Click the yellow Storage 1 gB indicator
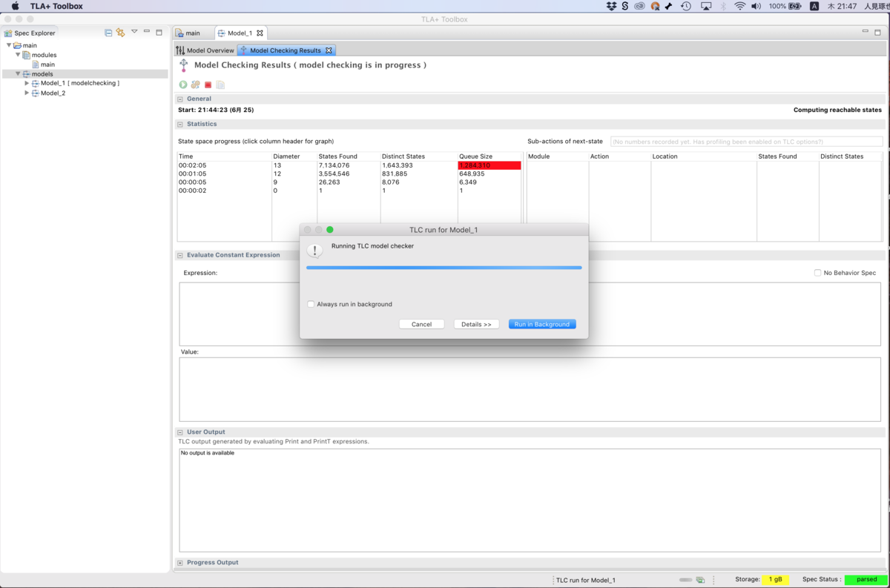 click(775, 580)
